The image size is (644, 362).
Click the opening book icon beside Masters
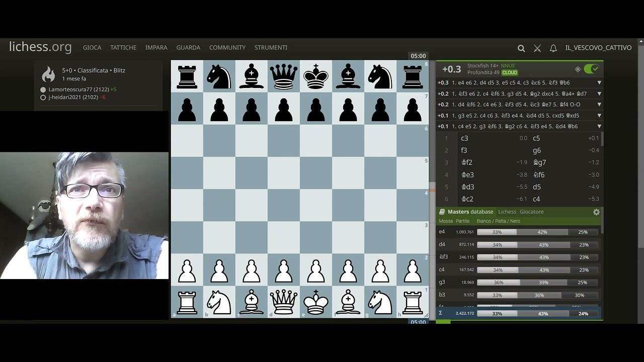442,212
